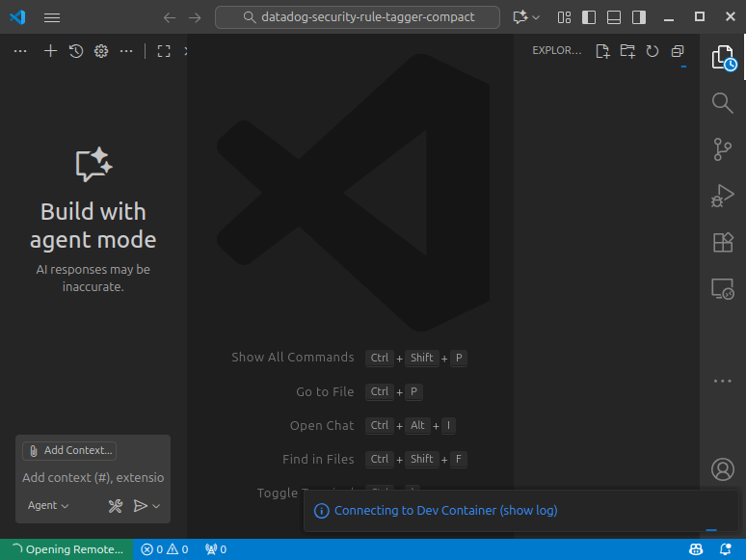This screenshot has width=746, height=560.
Task: Open the Source Control view
Action: [x=723, y=149]
